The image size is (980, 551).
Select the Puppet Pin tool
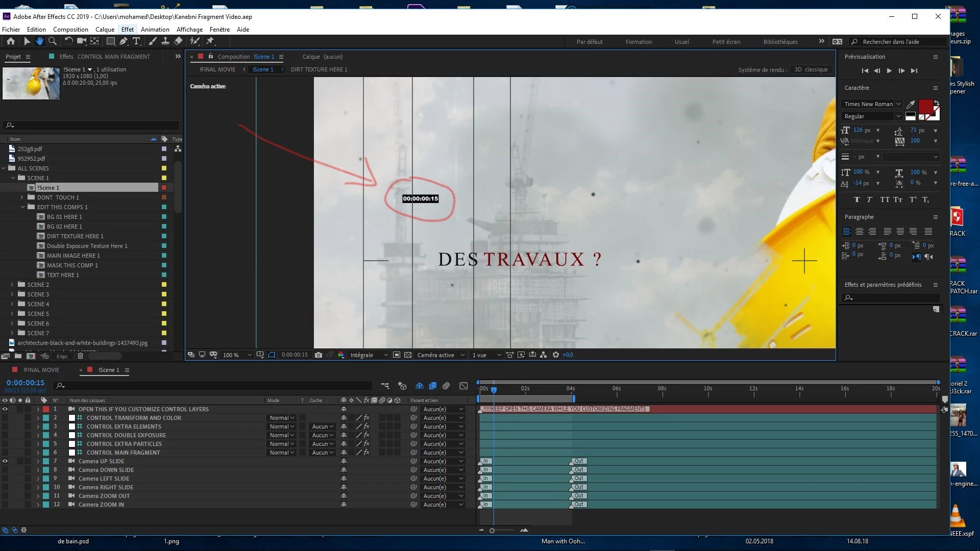coord(210,41)
